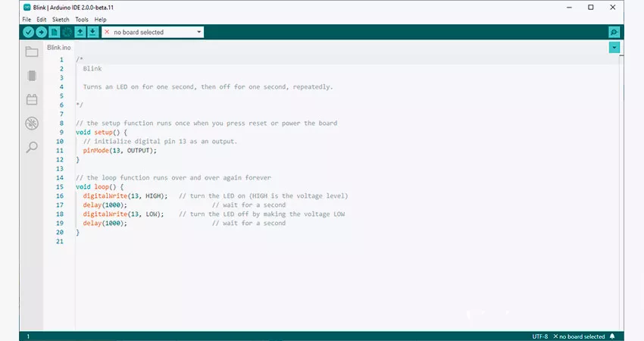Image resolution: width=644 pixels, height=341 pixels.
Task: Click the 'void setup() {' line
Action: coord(102,133)
